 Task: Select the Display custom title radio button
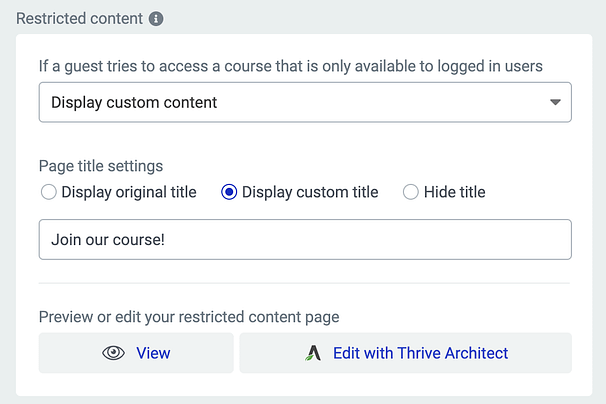point(229,192)
